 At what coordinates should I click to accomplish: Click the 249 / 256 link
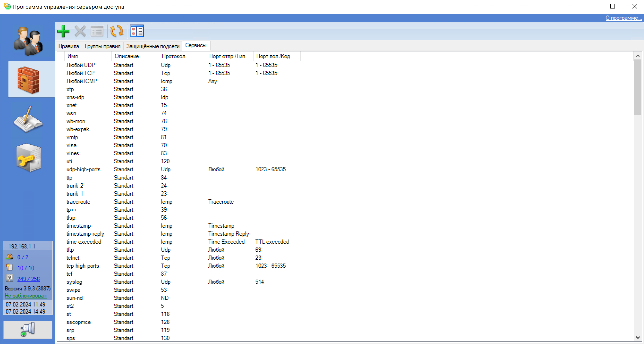click(x=28, y=279)
